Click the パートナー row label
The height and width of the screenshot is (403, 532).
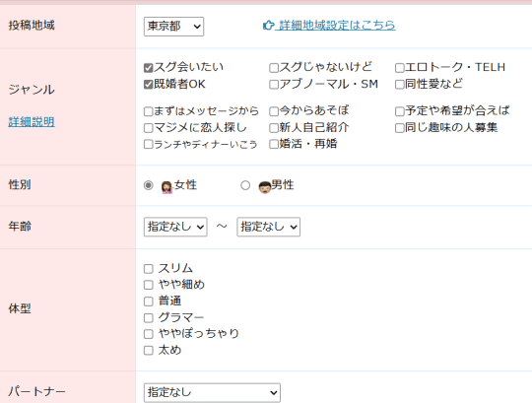(x=36, y=391)
